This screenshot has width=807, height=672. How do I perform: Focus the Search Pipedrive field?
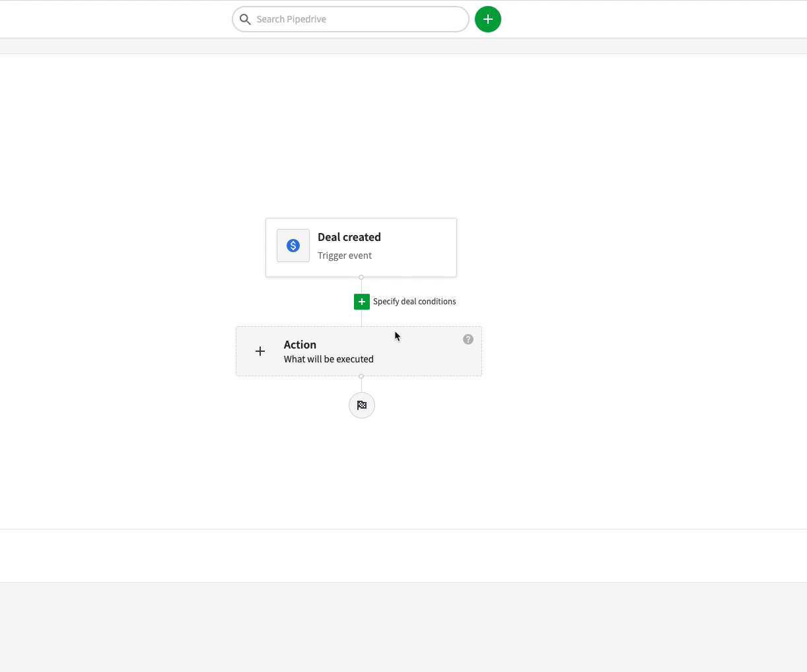point(357,19)
